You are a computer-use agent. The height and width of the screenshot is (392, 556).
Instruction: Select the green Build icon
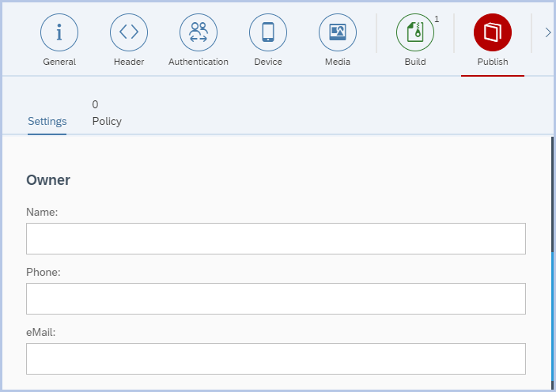coord(415,32)
